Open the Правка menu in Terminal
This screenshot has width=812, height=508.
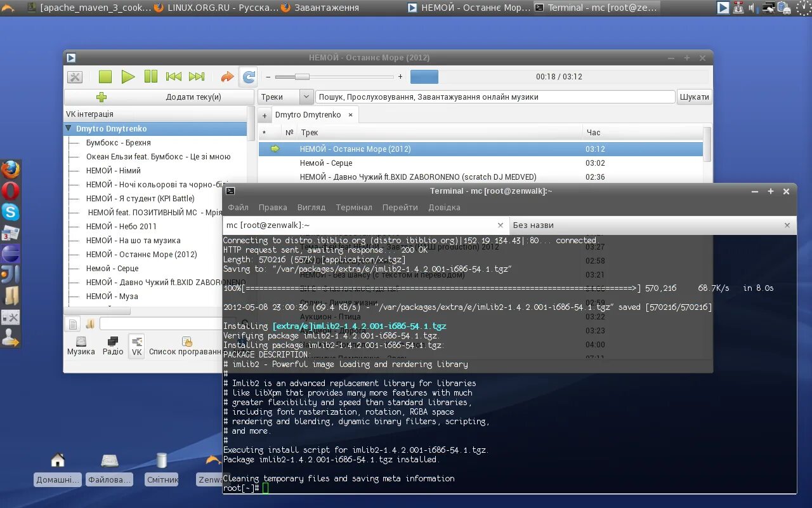(x=273, y=208)
